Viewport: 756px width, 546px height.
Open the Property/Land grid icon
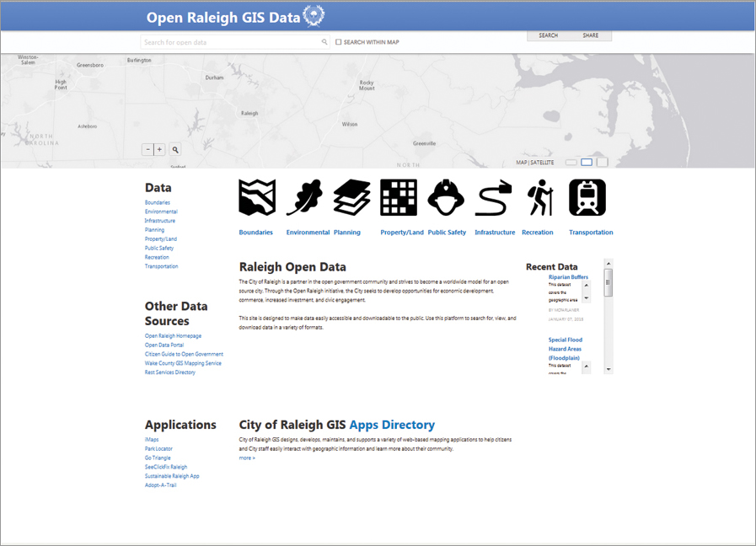[399, 197]
